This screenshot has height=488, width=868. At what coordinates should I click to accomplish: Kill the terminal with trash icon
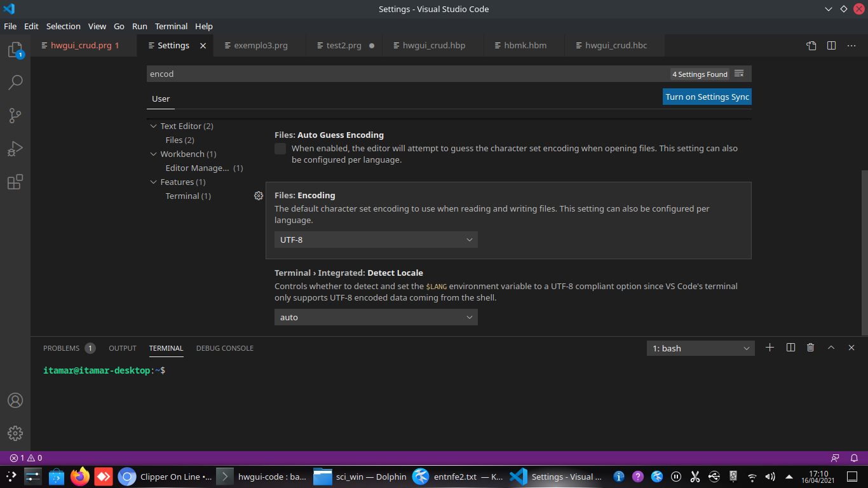tap(810, 348)
